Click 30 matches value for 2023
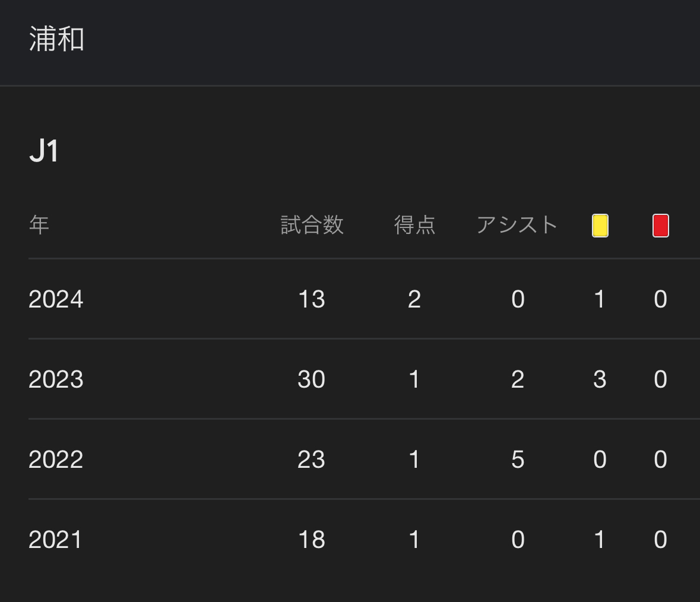The width and height of the screenshot is (700, 602). 312,379
